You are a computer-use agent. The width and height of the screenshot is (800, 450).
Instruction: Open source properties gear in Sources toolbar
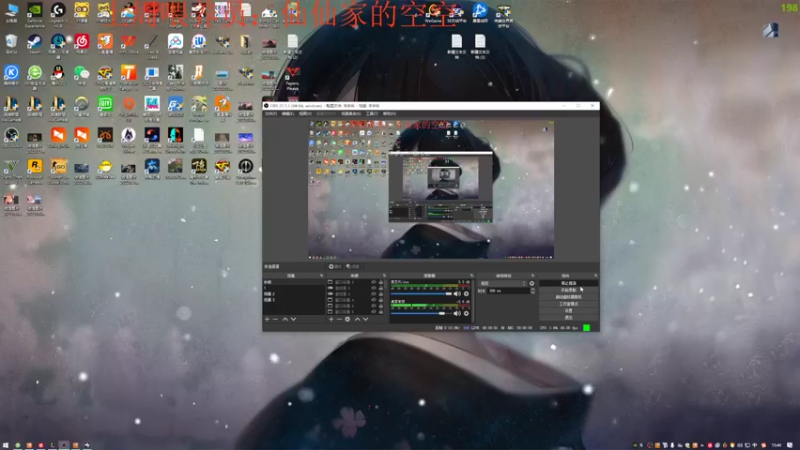tap(347, 319)
